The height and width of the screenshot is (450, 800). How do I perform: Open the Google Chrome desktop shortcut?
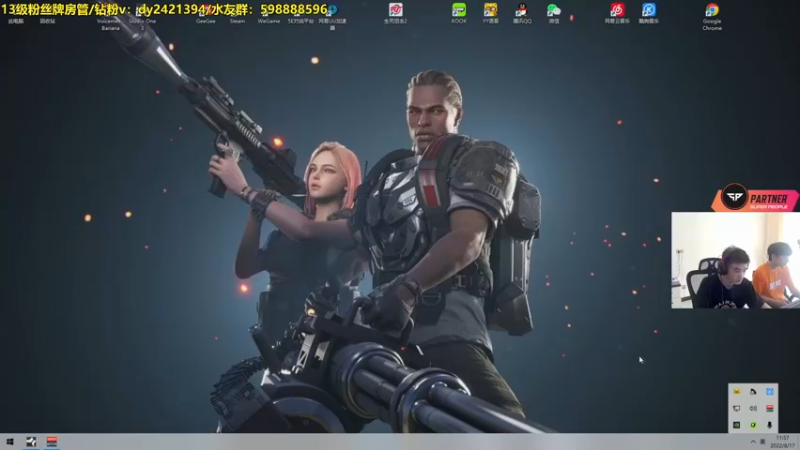pyautogui.click(x=712, y=15)
